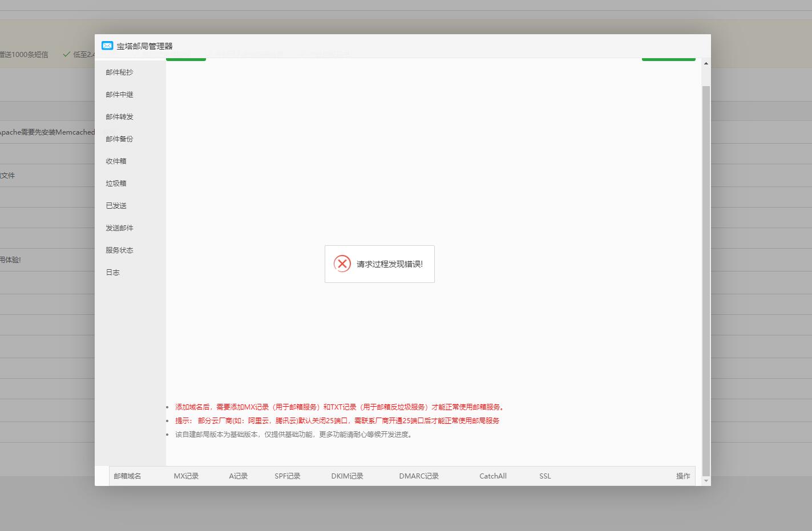Click the DMARC记录 column header
812x531 pixels.
(419, 476)
